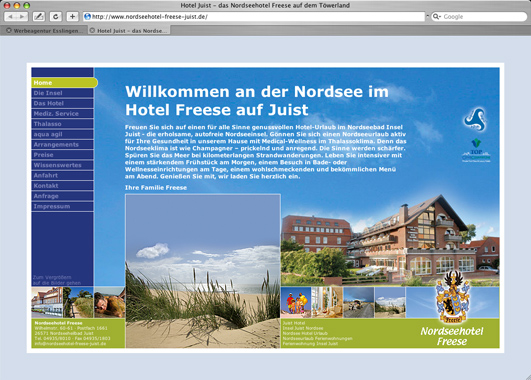The image size is (531, 380).
Task: Click the Juist Hotel footer link
Action: (x=294, y=323)
